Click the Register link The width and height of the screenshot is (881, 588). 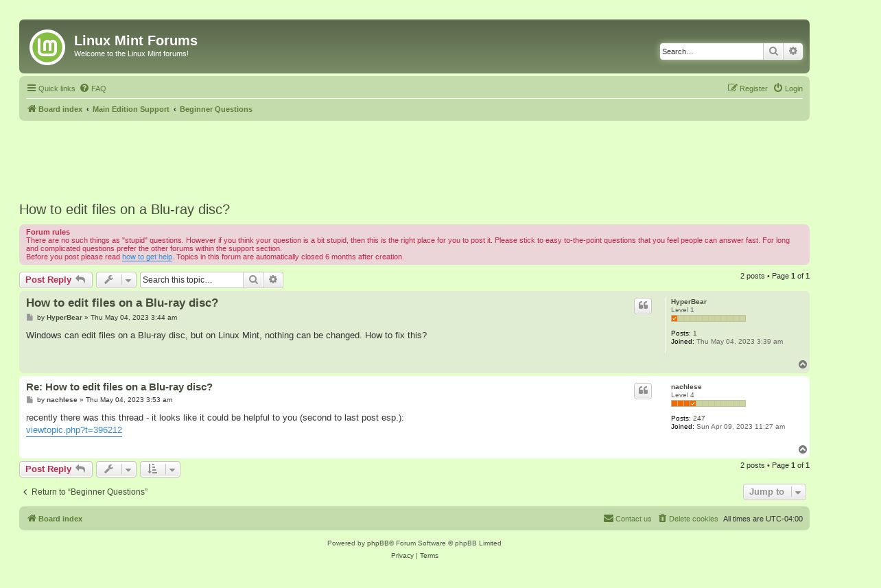[747, 89]
